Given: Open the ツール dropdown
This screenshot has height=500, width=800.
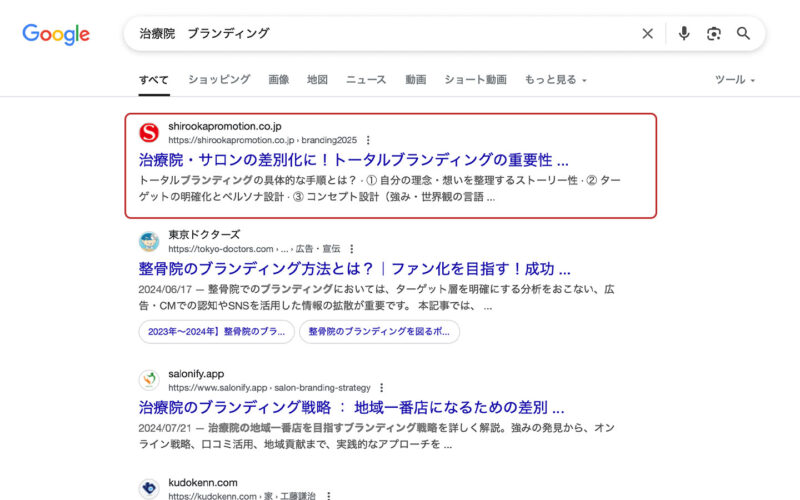Looking at the screenshot, I should point(735,80).
